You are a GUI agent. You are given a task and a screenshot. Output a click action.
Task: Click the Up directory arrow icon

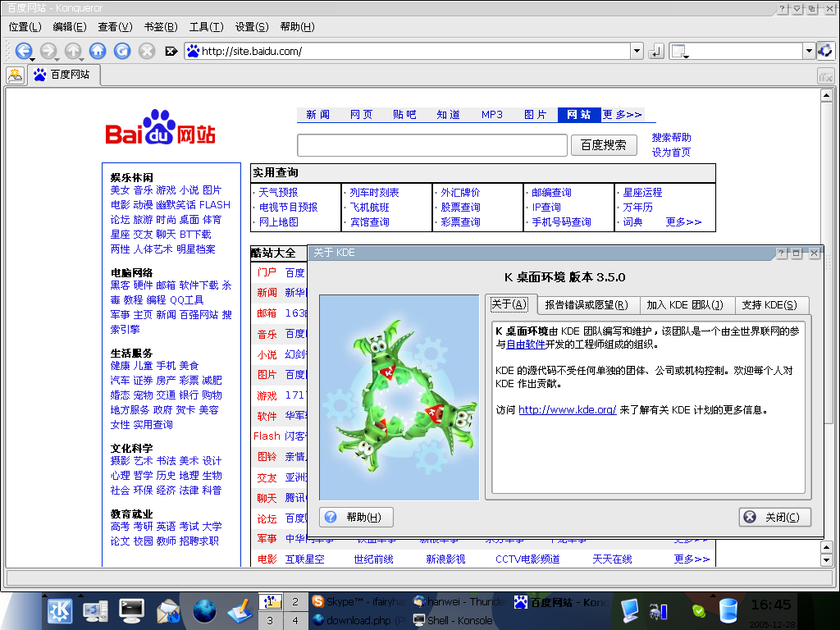coord(73,51)
